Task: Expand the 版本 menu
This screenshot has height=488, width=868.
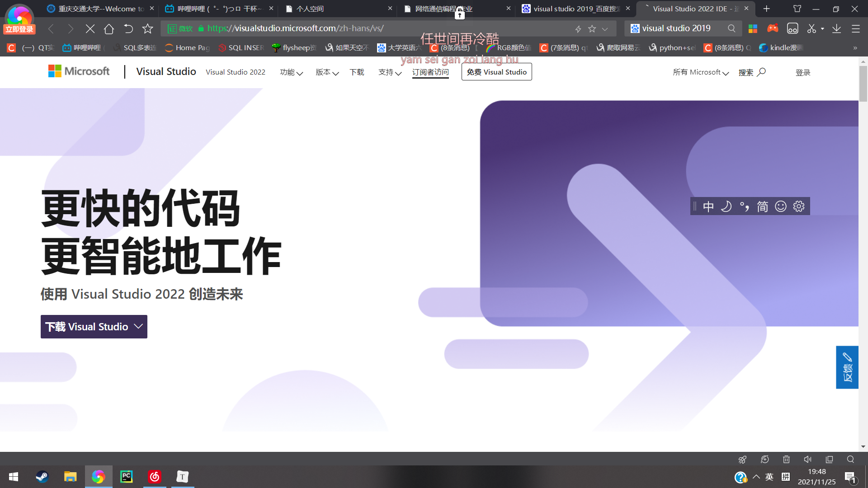Action: click(327, 72)
